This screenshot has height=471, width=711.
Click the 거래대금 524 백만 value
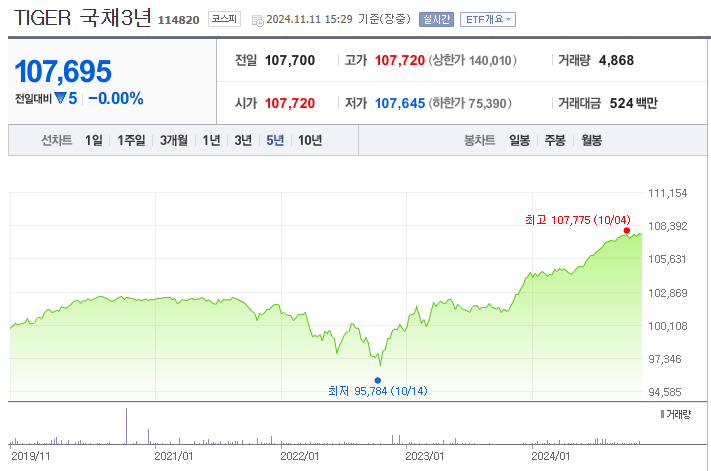633,103
